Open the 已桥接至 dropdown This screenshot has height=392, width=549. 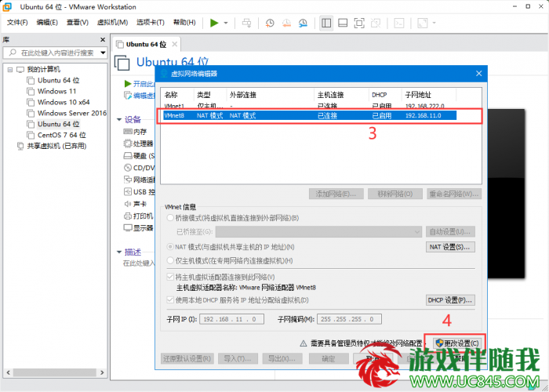coord(318,232)
